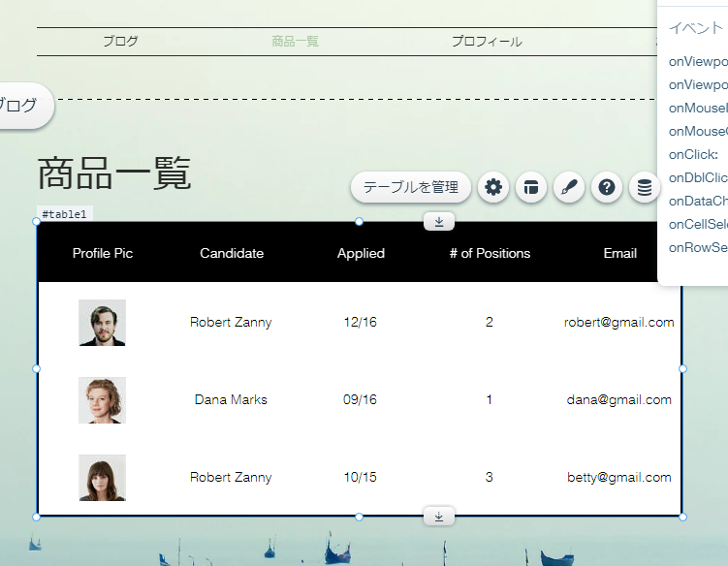
Task: Click the onDblClick event in panel
Action: click(x=698, y=177)
